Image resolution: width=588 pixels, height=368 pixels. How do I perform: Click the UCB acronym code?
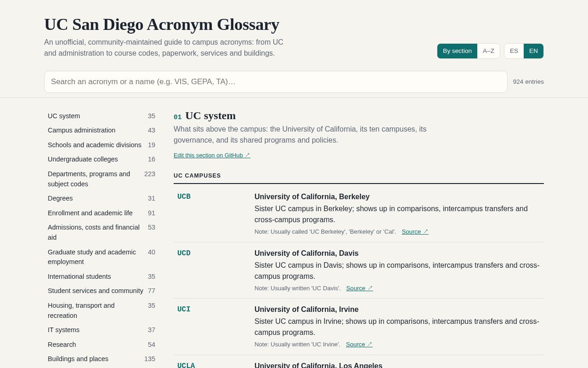[x=184, y=197]
